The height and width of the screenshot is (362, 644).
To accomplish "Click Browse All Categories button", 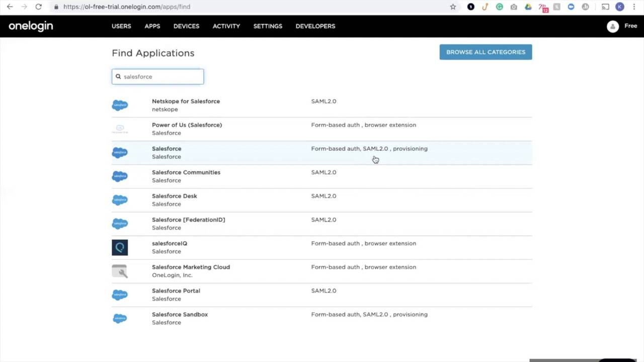I will click(486, 52).
